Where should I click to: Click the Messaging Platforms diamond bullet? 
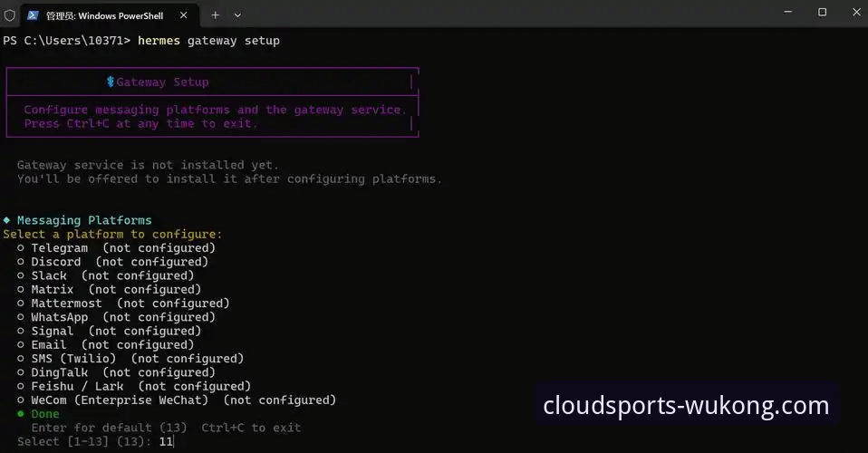[x=6, y=220]
